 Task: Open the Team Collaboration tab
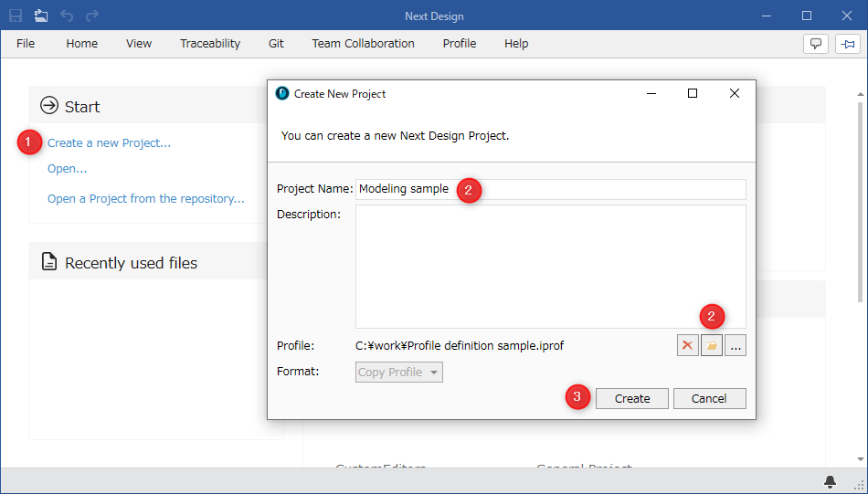click(363, 44)
